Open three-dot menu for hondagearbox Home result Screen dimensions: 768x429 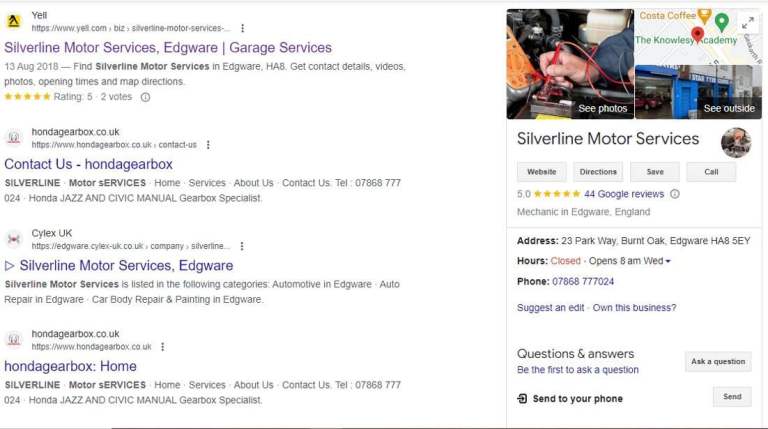(163, 347)
